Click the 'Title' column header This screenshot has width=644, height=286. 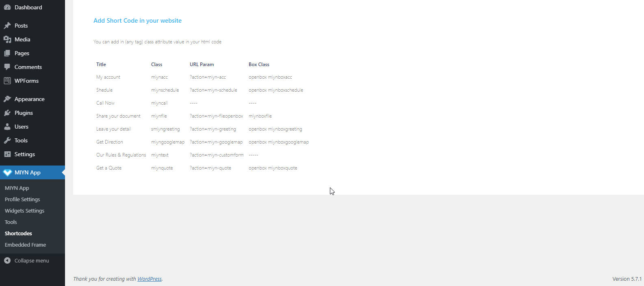click(x=101, y=65)
